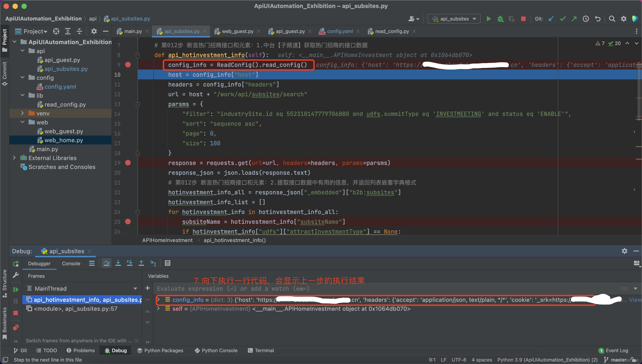The image size is (642, 364).
Task: Open IDE Settings with the gear icon
Action: [x=623, y=19]
